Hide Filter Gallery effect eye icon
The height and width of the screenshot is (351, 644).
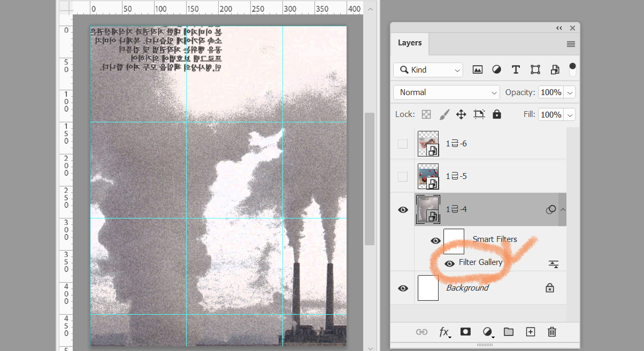click(x=449, y=263)
